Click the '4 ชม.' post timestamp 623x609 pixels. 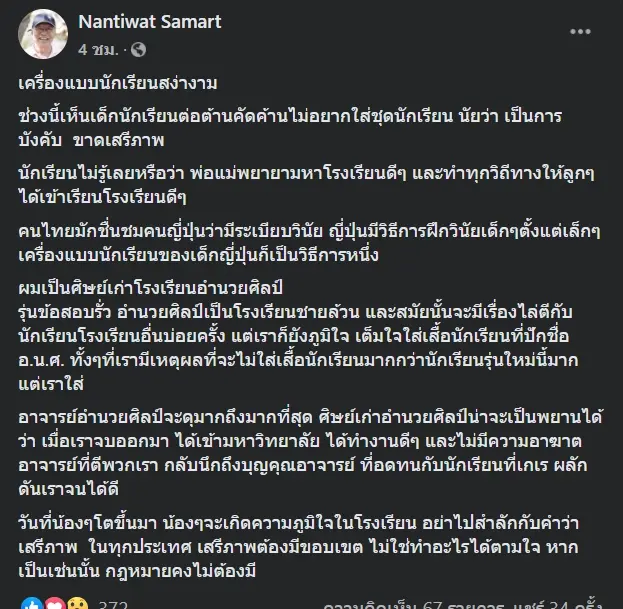[104, 48]
